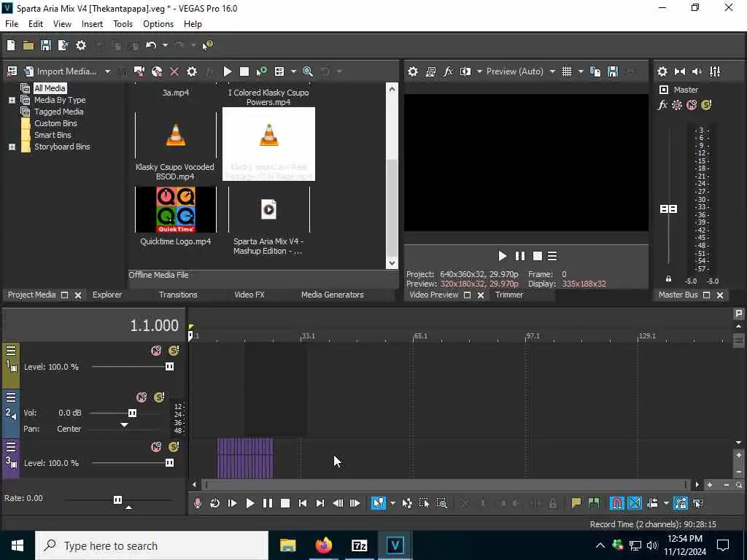Open the What's This help icon
This screenshot has width=747, height=560.
point(208,45)
